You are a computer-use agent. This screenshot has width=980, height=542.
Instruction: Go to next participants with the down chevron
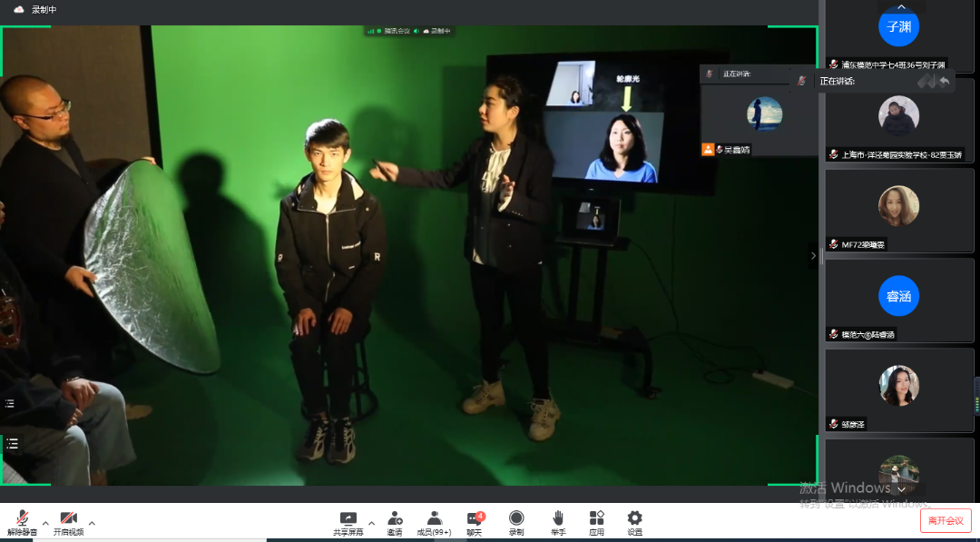pos(901,489)
